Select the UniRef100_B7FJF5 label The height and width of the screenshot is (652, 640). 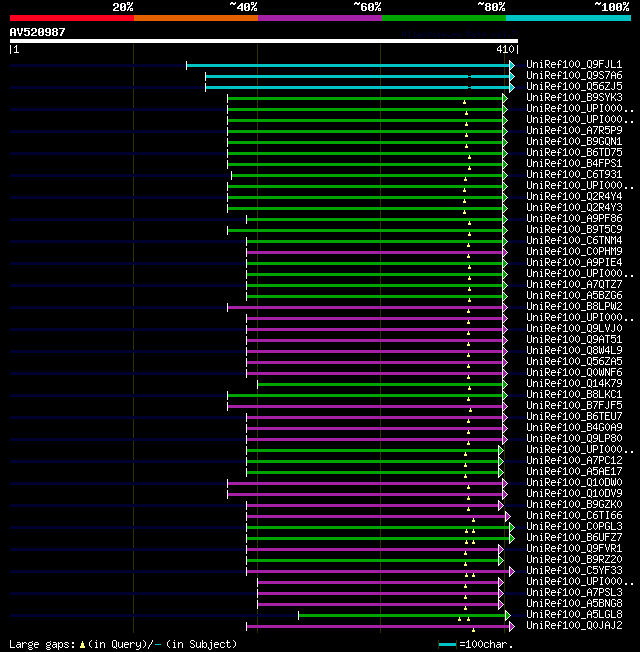click(x=574, y=405)
